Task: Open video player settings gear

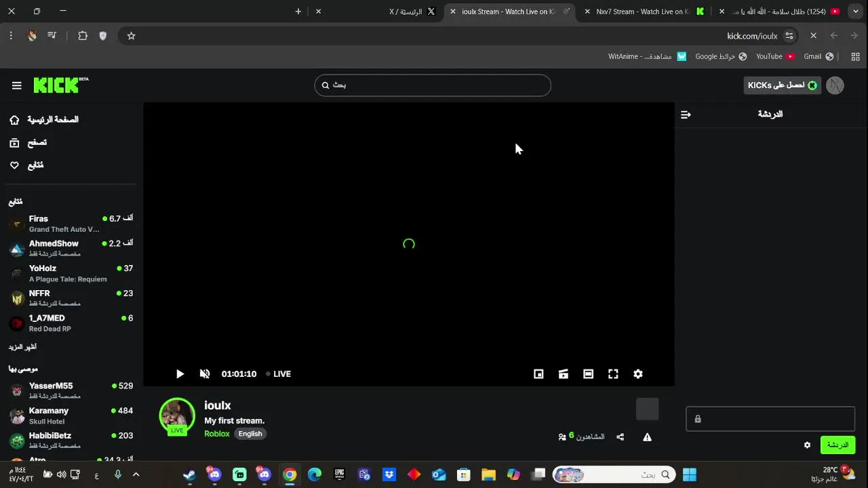Action: coord(638,374)
